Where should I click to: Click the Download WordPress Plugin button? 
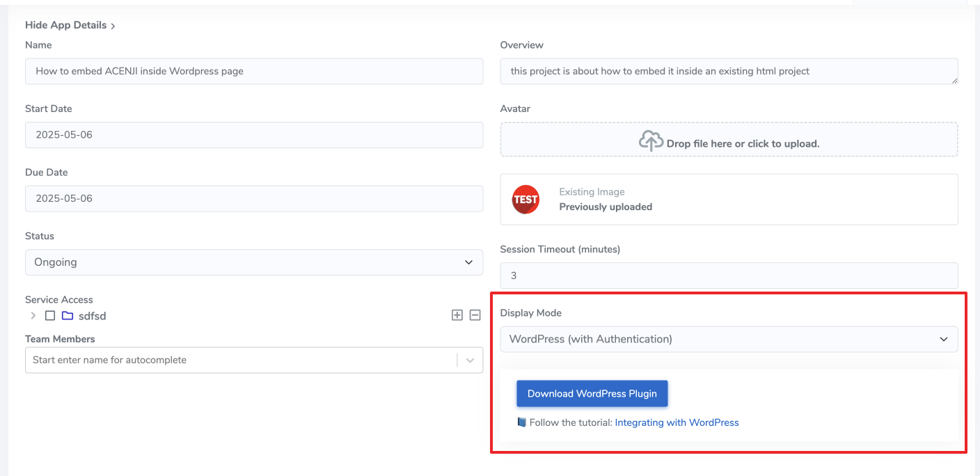pyautogui.click(x=592, y=393)
